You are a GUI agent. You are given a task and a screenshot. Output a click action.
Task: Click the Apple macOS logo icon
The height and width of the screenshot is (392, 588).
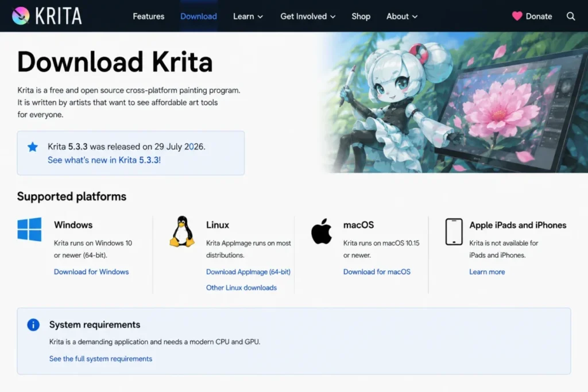322,231
